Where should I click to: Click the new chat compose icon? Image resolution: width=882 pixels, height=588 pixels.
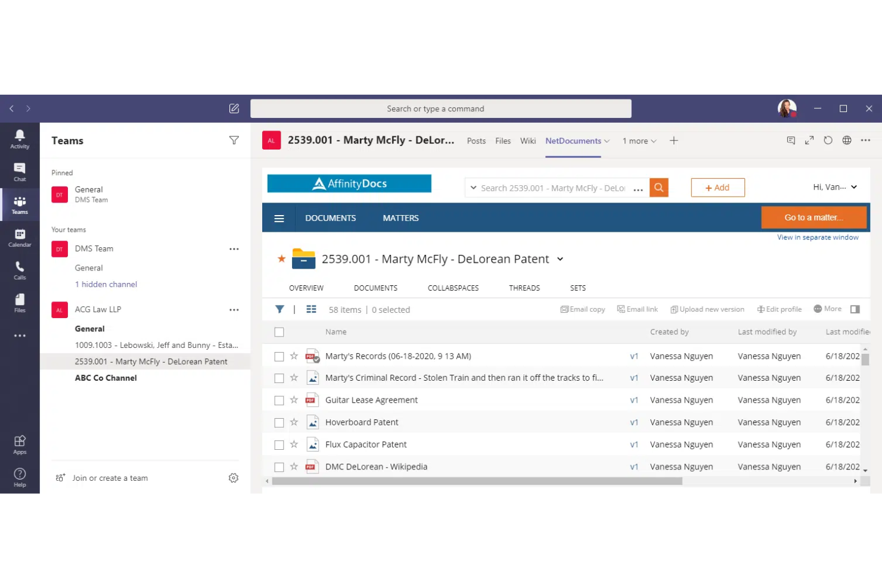234,108
